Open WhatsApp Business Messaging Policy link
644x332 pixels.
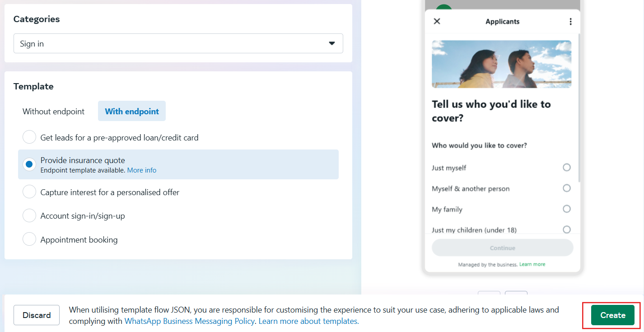pyautogui.click(x=190, y=321)
